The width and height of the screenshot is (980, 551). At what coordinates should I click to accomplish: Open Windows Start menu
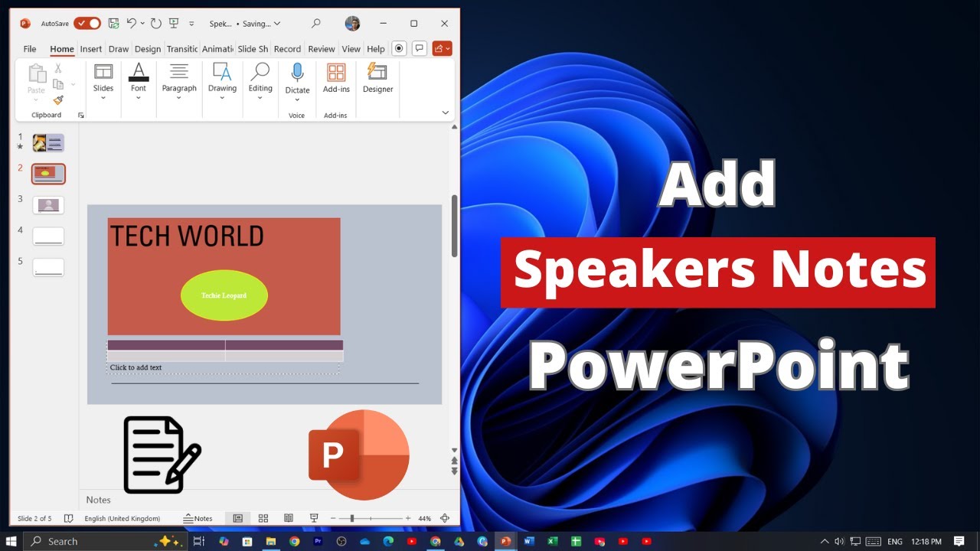coord(11,541)
